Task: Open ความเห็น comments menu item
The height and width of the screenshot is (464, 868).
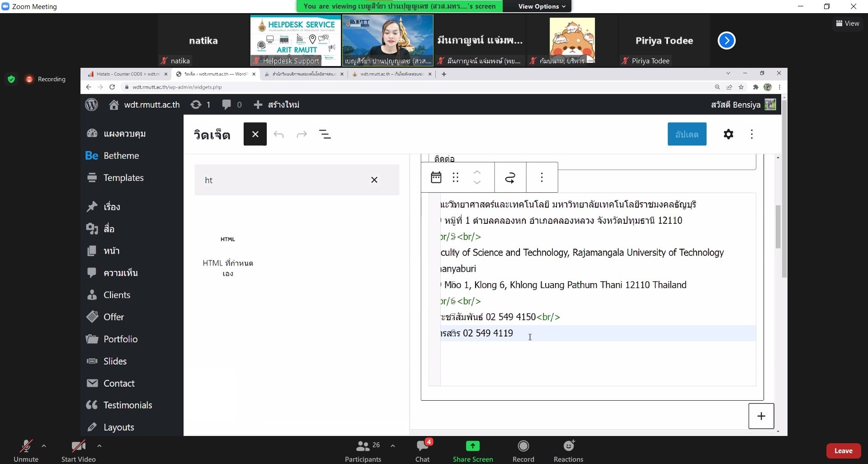Action: point(112,273)
